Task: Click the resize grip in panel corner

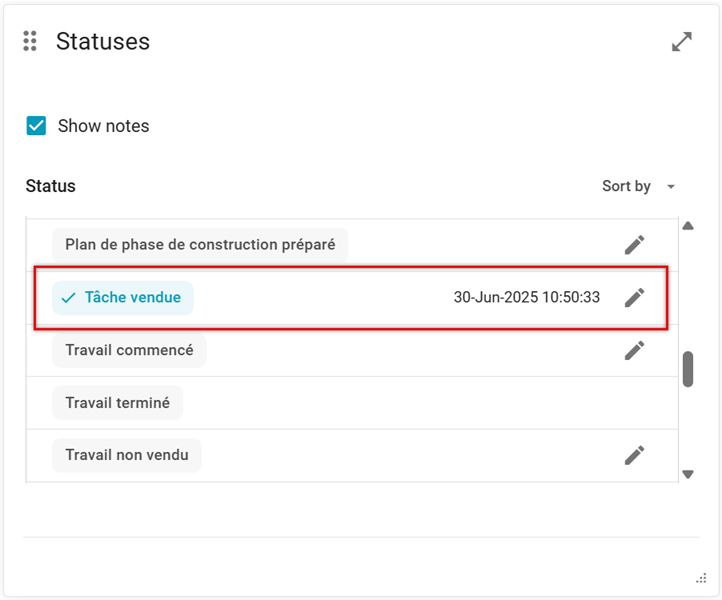Action: coord(701,578)
